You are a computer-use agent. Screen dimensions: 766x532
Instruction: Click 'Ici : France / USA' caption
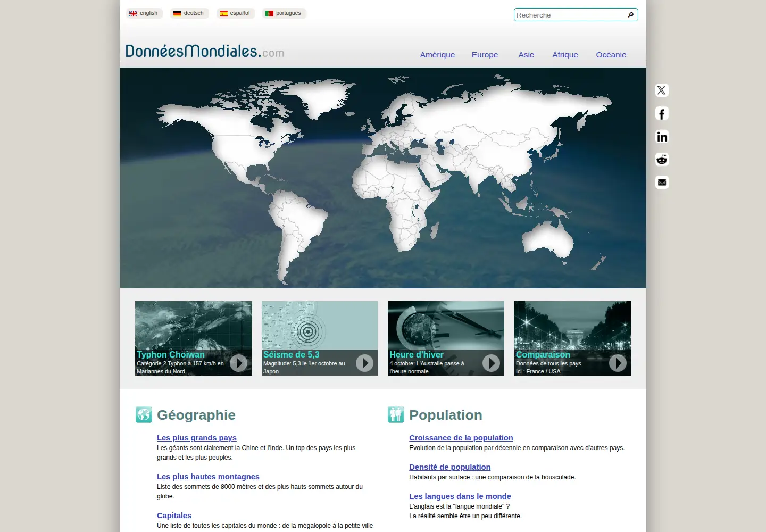pyautogui.click(x=538, y=371)
